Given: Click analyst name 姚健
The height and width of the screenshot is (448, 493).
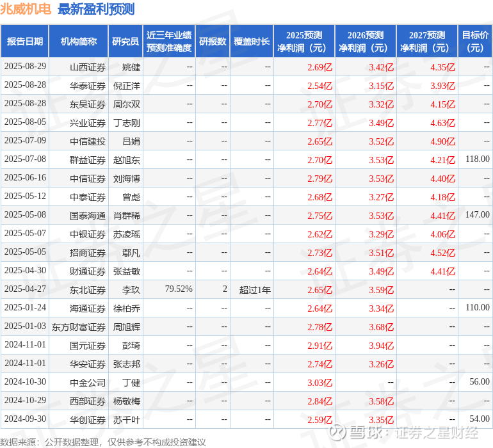Looking at the screenshot, I should point(131,67).
